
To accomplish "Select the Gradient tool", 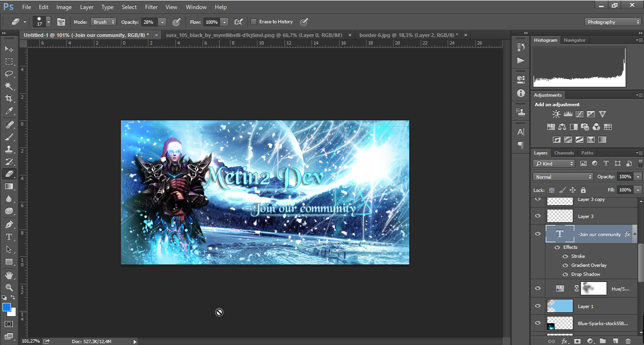I will [x=9, y=187].
